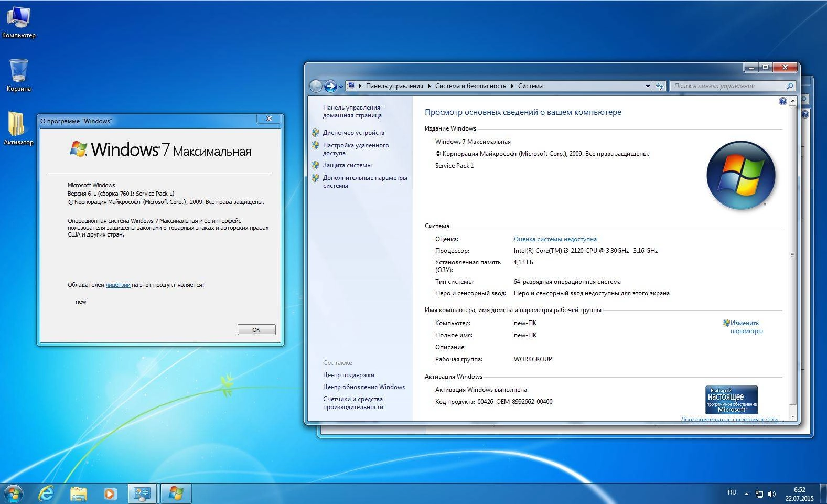Viewport: 827px width, 504px height.
Task: Open the volume speaker tray icon
Action: [x=772, y=494]
